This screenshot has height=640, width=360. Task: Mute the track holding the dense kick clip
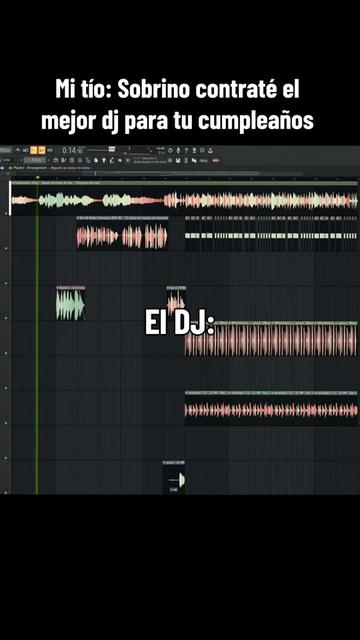tap(6, 353)
